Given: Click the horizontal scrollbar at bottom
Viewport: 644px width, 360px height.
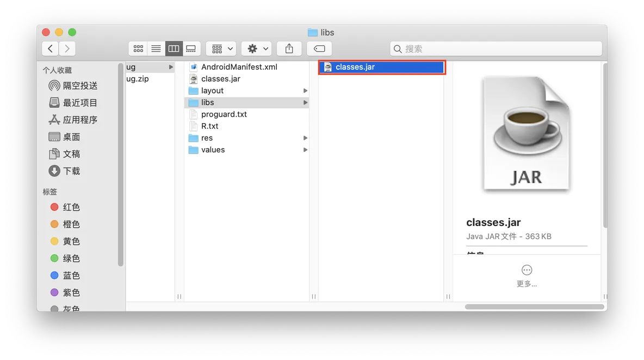Looking at the screenshot, I should [534, 307].
